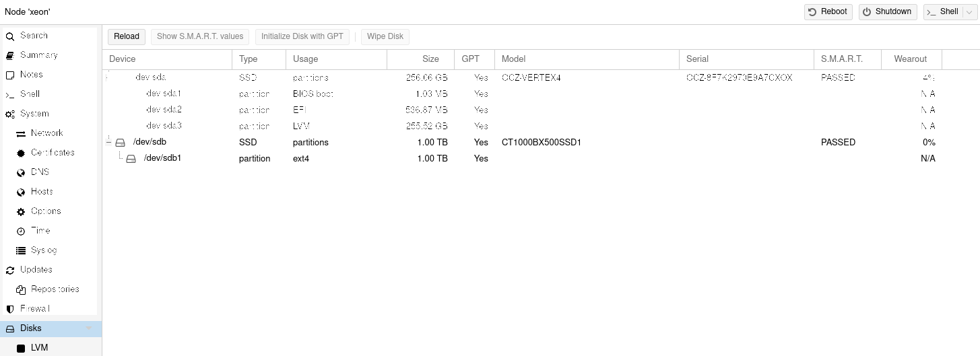Click the DNS globe icon
The image size is (980, 356).
(21, 173)
